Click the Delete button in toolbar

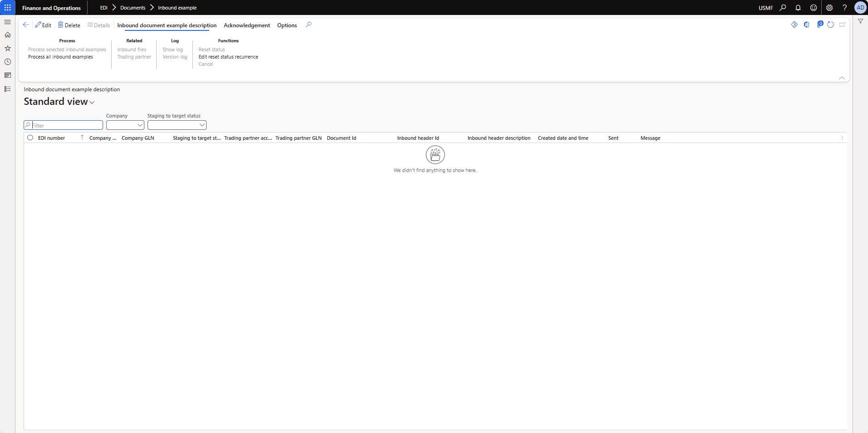coord(69,25)
